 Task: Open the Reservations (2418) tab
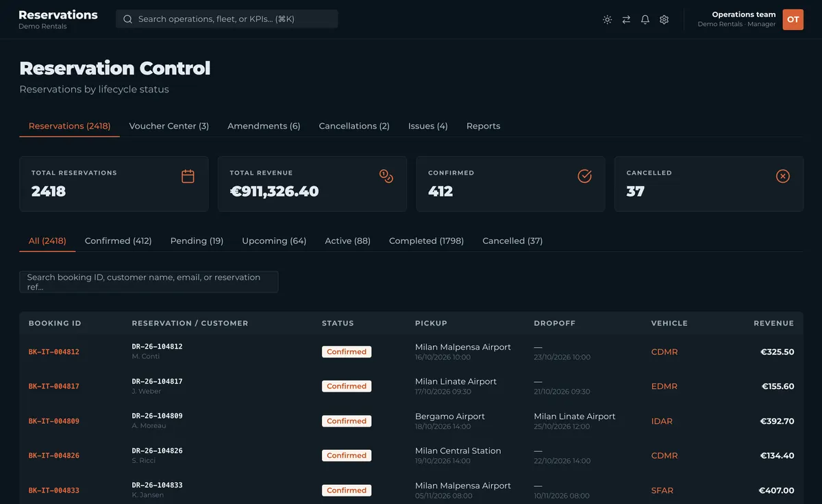point(69,126)
